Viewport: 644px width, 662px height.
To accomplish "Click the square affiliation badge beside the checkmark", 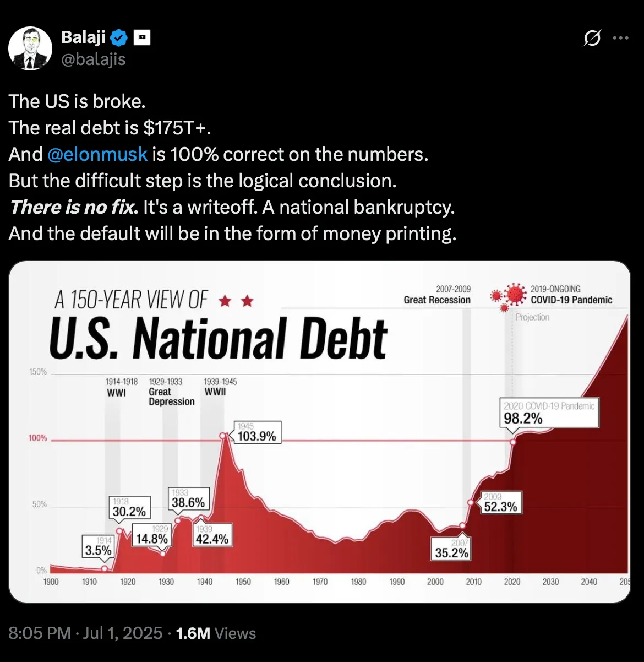I will (x=141, y=37).
